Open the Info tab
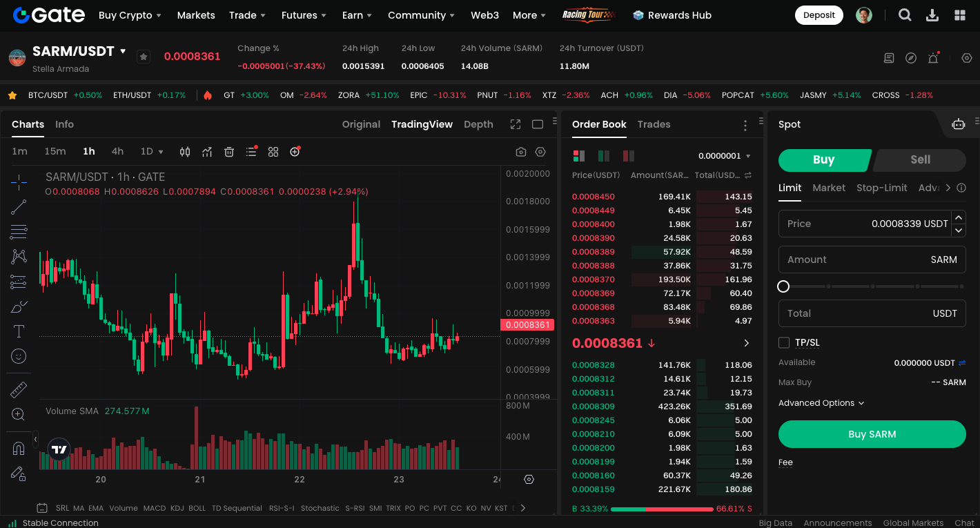The image size is (980, 528). (x=64, y=124)
